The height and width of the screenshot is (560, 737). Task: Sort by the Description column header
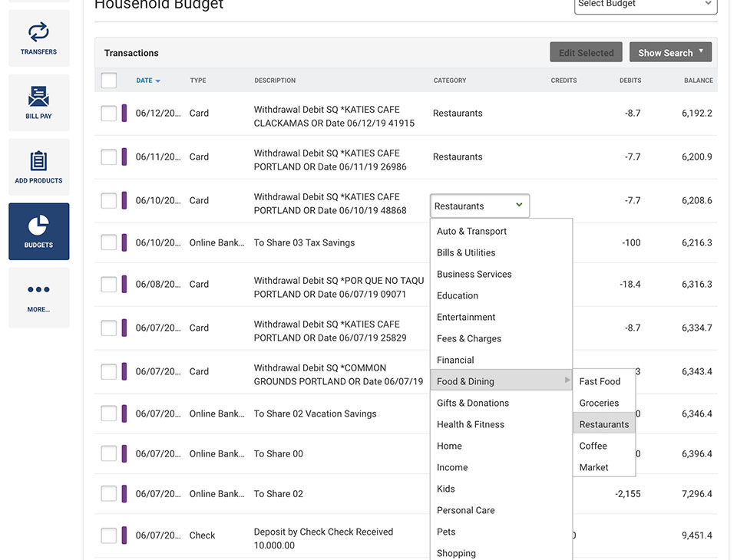(275, 81)
